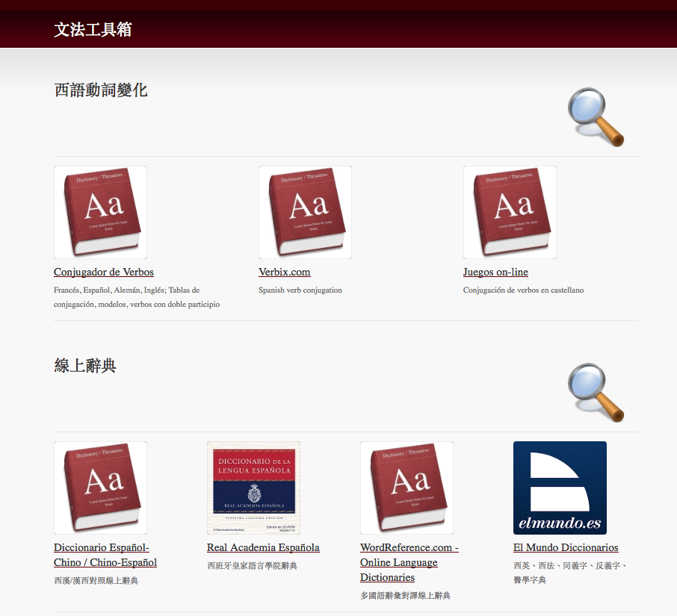This screenshot has height=616, width=677.
Task: Open Diccionario Español-Chino / Chino-Español link
Action: coord(105,555)
